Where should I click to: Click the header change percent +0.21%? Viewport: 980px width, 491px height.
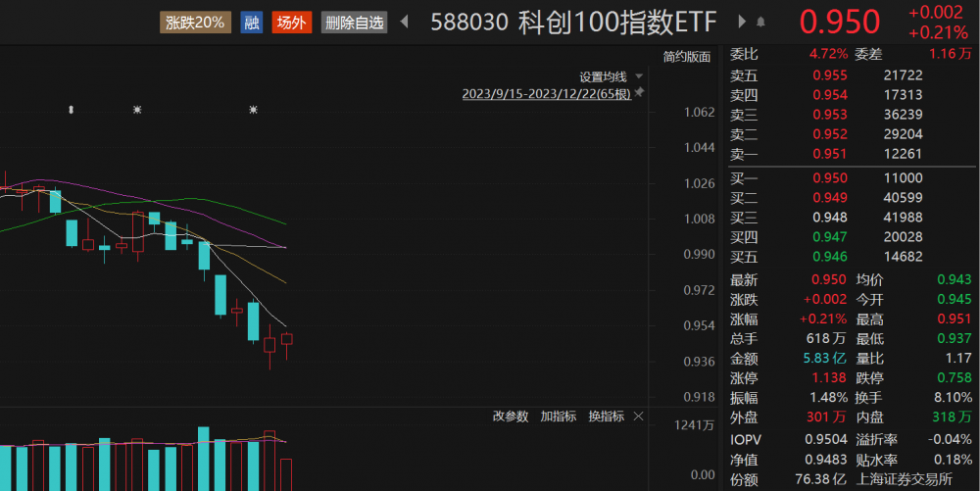tap(938, 33)
